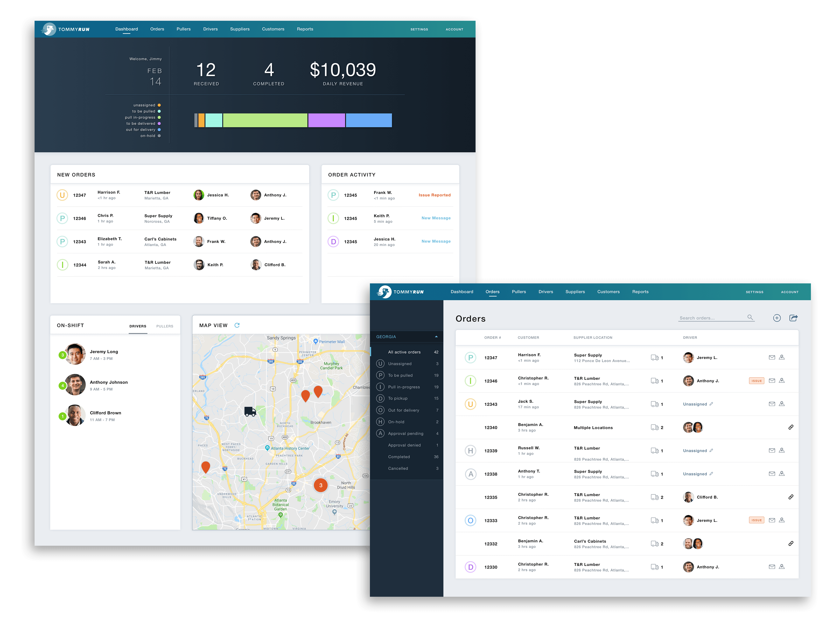The width and height of the screenshot is (840, 621).
Task: Click the export orders share icon
Action: tap(793, 318)
